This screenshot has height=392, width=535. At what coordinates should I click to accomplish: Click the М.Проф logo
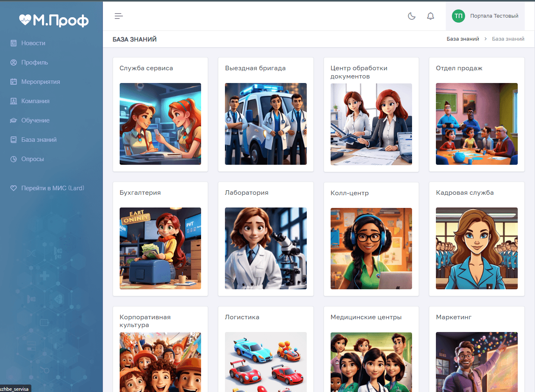(x=54, y=20)
